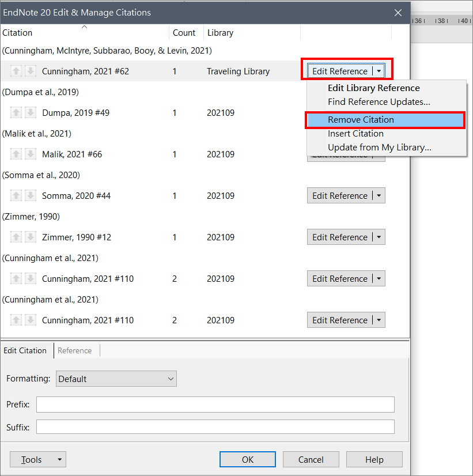Click Edit Reference for Cunningham 2021 #62
Viewport: 473px width, 476px height.
point(340,71)
